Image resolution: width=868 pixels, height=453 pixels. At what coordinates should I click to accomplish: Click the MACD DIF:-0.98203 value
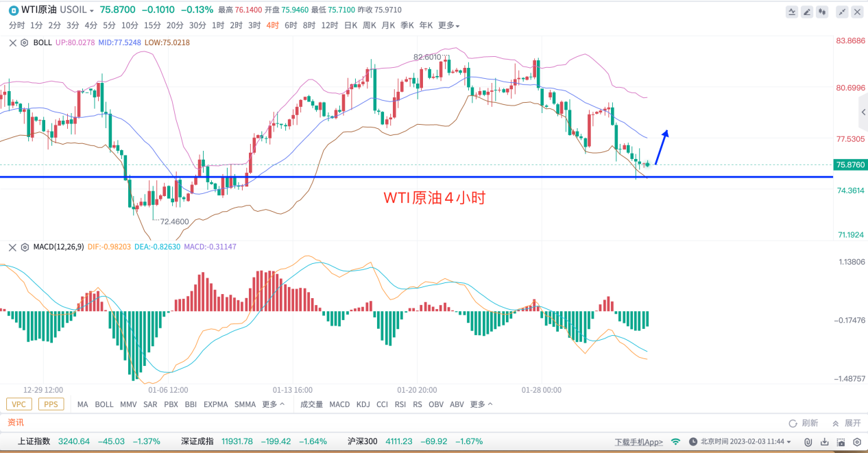(x=110, y=247)
